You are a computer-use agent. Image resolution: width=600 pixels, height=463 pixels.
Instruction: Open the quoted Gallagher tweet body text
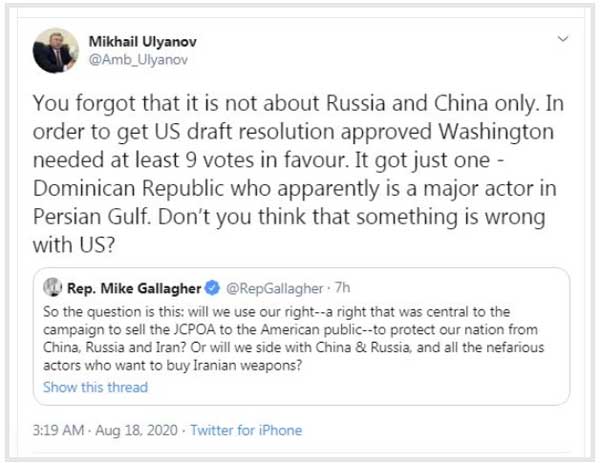point(290,340)
